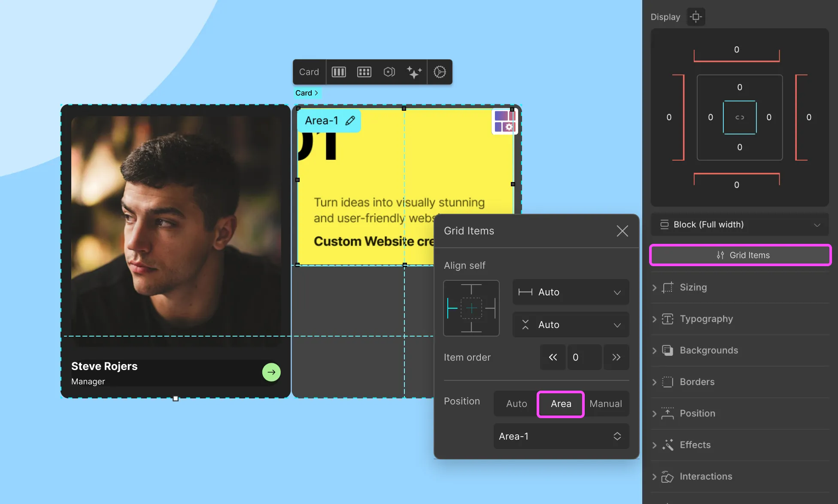
Task: Click the AI sparkles icon in toolbar
Action: point(414,72)
